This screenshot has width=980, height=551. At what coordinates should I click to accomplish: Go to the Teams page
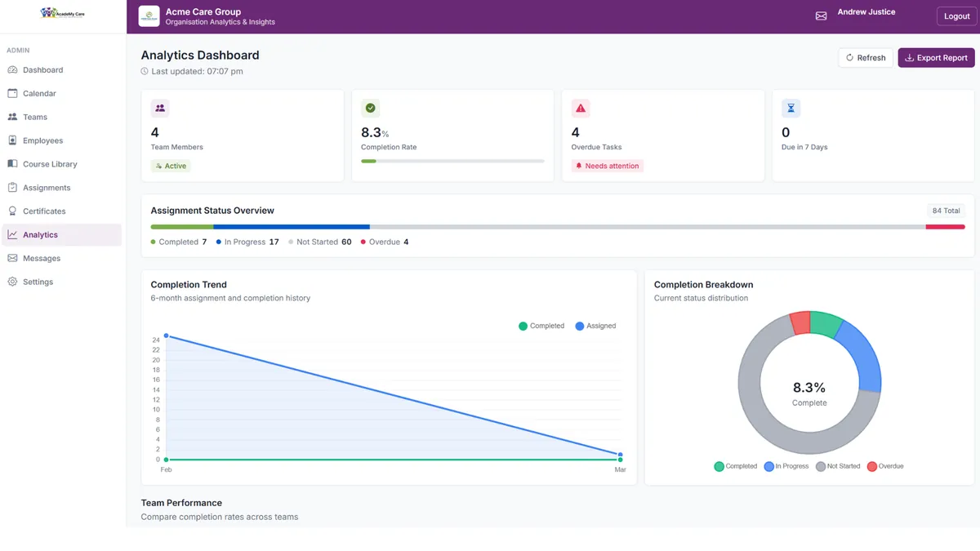[x=62, y=118]
